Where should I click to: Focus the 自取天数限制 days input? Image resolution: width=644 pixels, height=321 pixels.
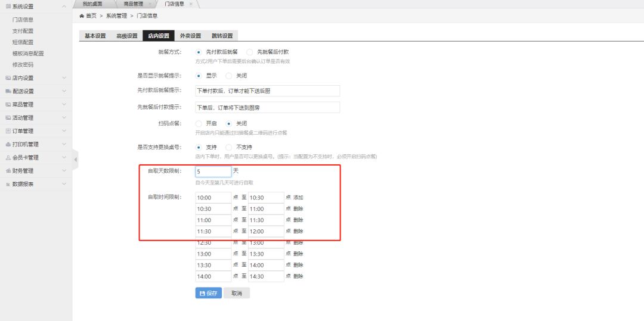point(213,172)
